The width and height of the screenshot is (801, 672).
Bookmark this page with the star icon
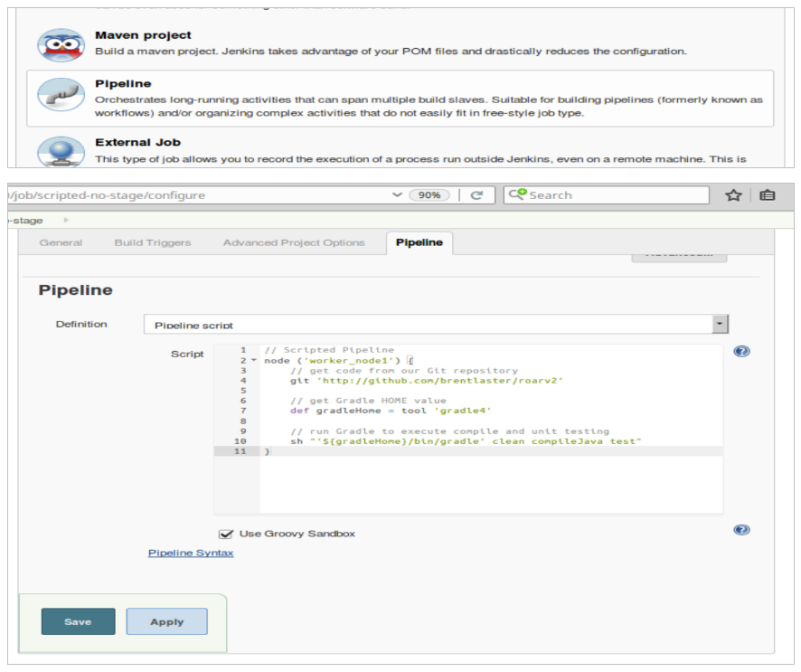733,195
